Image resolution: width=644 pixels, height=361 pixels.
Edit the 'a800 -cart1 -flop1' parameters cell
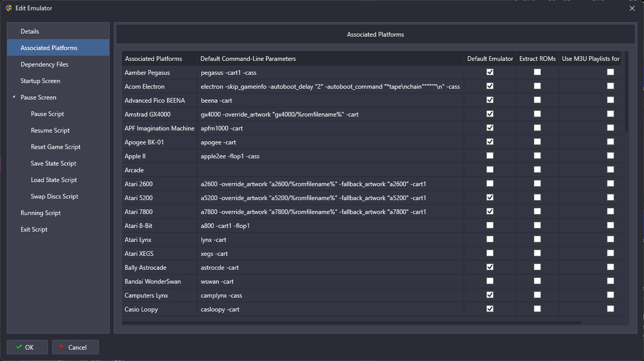pyautogui.click(x=330, y=225)
